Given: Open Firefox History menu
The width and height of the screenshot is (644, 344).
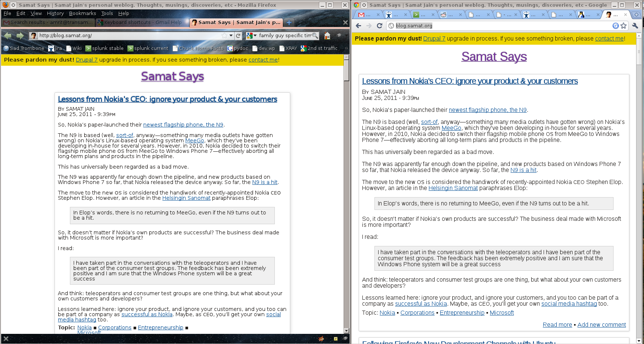Looking at the screenshot, I should (55, 13).
